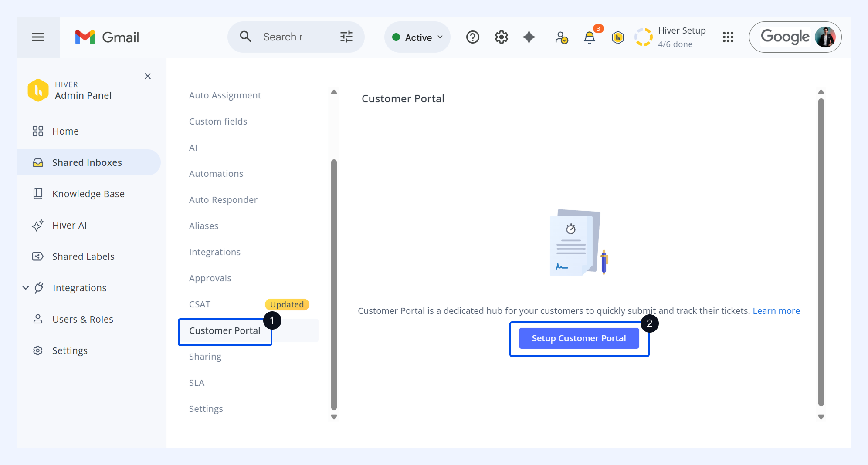The image size is (868, 465).
Task: Click the sidebar Settings gear icon
Action: pyautogui.click(x=38, y=350)
